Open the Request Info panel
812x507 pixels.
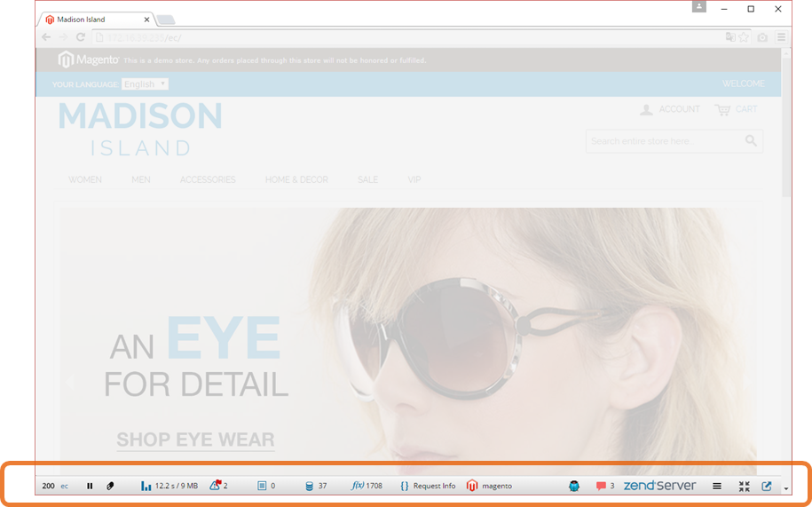point(427,486)
